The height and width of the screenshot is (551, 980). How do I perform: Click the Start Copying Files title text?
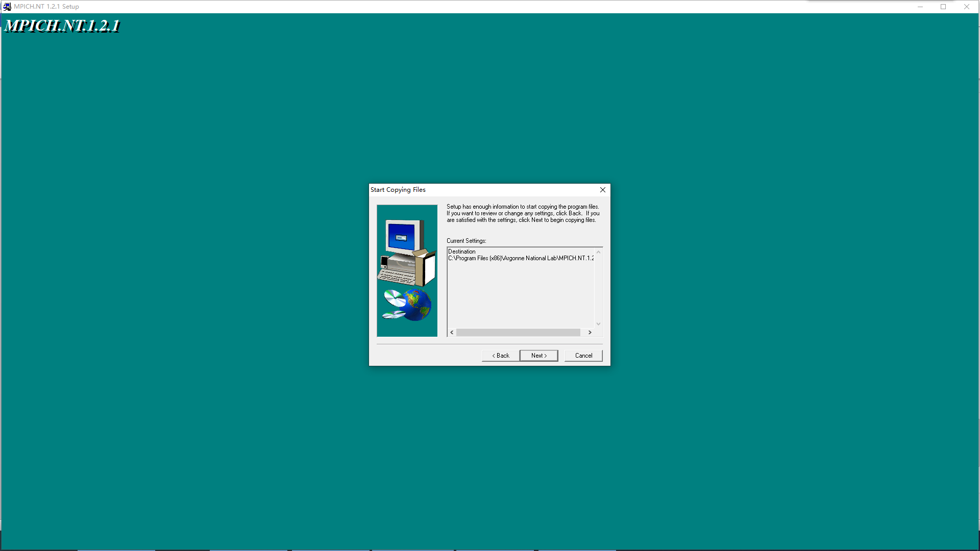tap(398, 189)
